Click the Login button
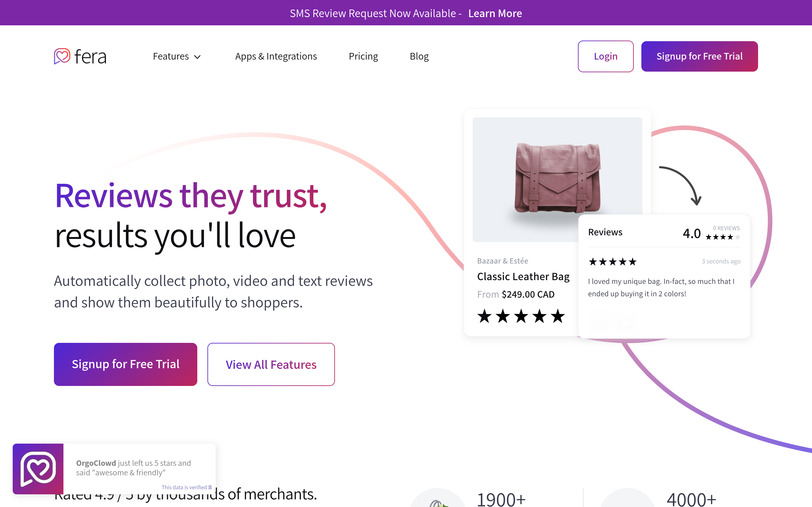Viewport: 812px width, 507px height. click(x=606, y=56)
